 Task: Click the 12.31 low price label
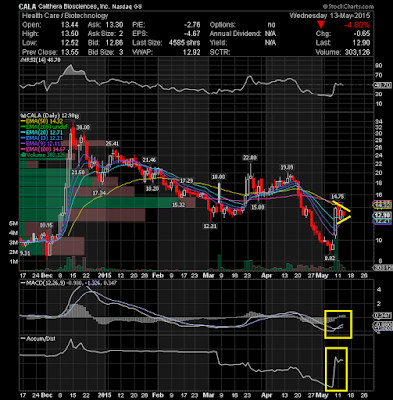210,226
